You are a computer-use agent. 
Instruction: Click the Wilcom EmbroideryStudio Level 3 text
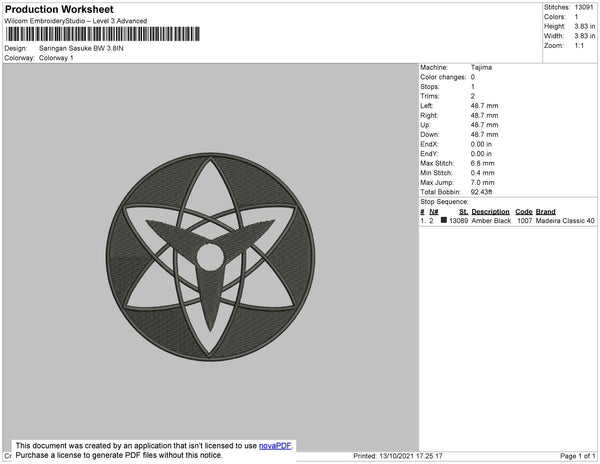coord(76,21)
